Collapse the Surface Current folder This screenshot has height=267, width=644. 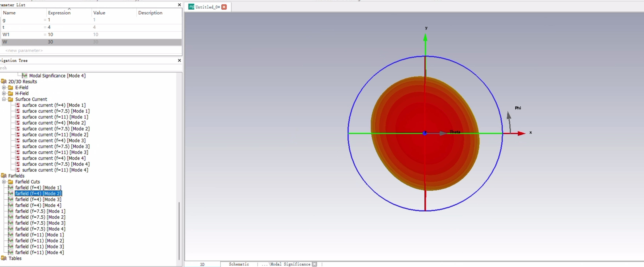[x=4, y=99]
